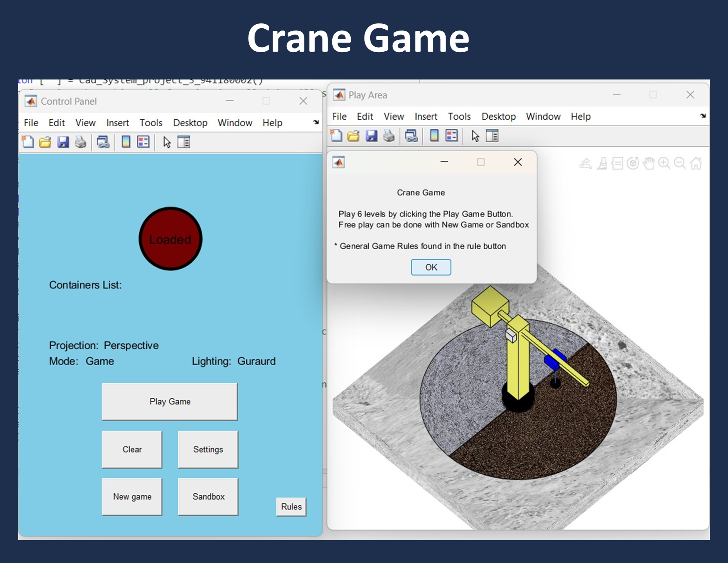Start Sandbox mode
The height and width of the screenshot is (563, 728).
pyautogui.click(x=208, y=497)
